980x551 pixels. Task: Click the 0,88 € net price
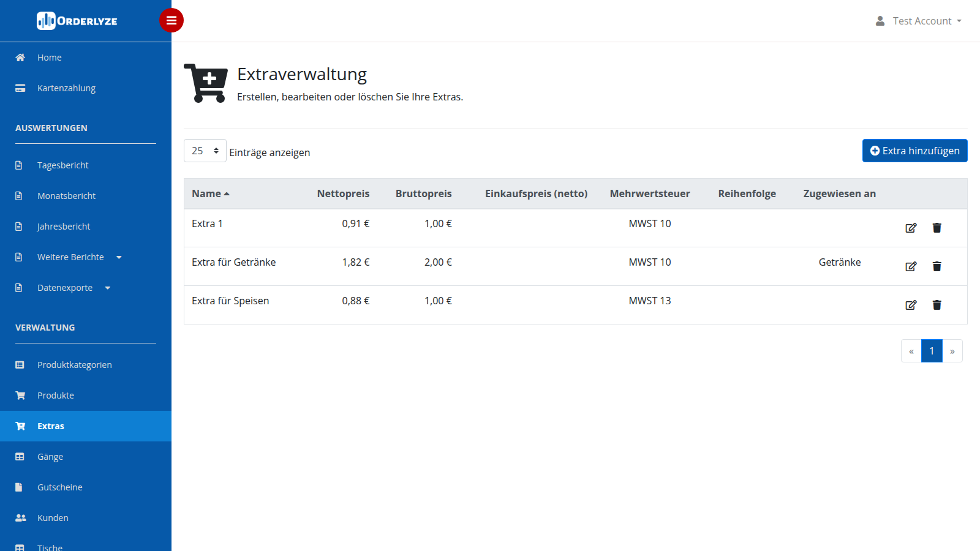(x=356, y=301)
